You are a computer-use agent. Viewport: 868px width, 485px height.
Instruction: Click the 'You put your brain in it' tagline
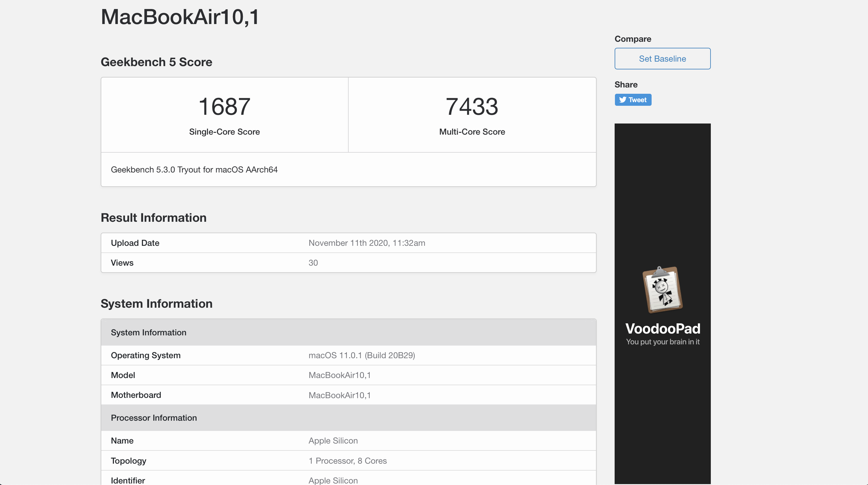tap(662, 342)
